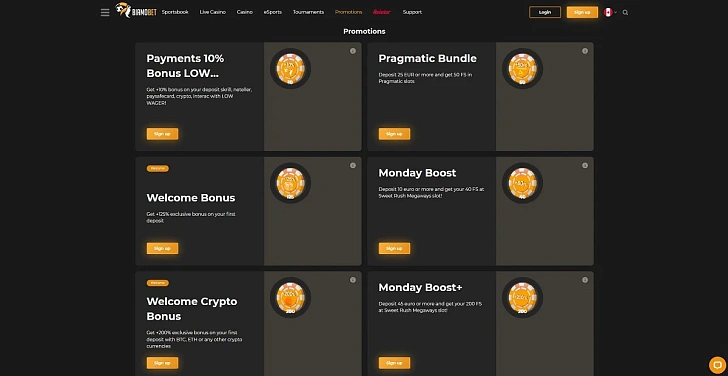Click info icon on Monday Boost+ card

(585, 280)
